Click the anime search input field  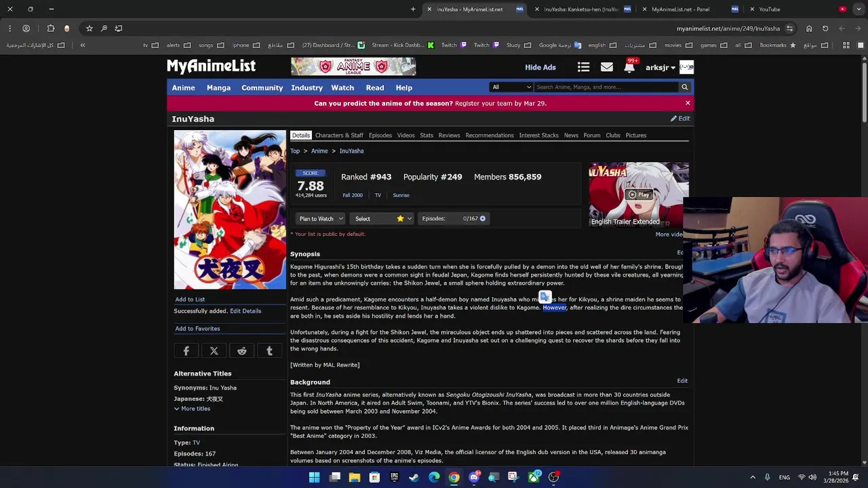coord(606,87)
